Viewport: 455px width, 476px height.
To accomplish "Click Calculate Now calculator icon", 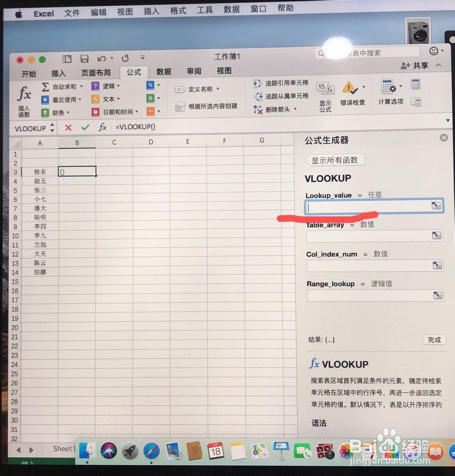I will coord(415,84).
